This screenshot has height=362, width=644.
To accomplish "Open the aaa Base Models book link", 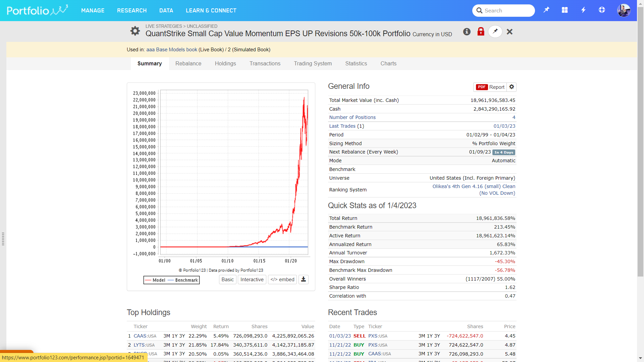I will point(172,50).
